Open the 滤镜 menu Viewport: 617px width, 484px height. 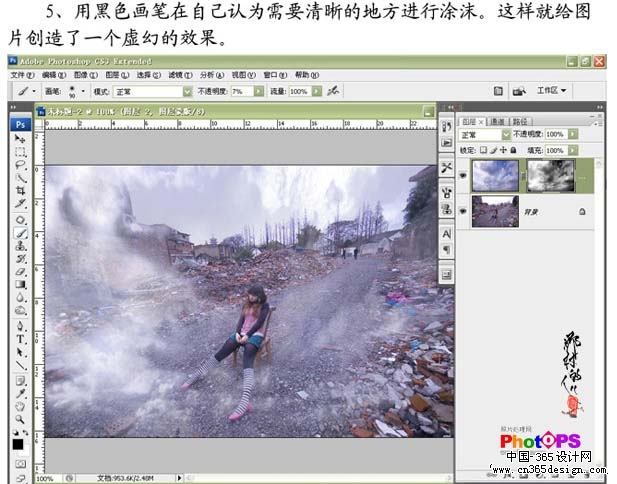pyautogui.click(x=180, y=75)
